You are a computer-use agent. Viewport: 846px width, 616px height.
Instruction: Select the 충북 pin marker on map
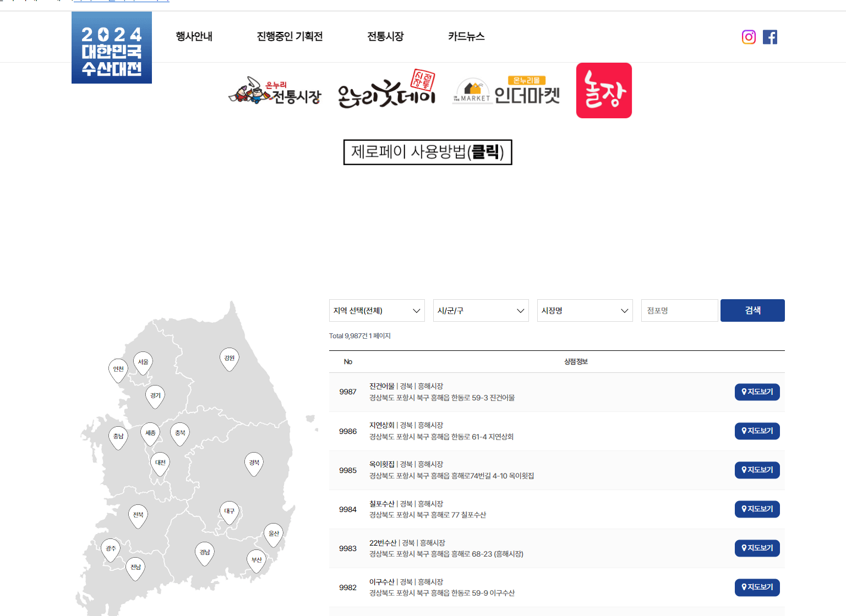180,432
